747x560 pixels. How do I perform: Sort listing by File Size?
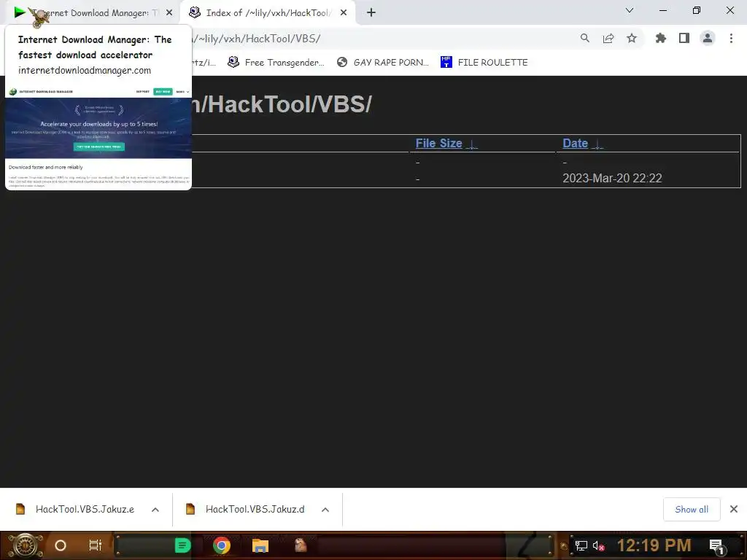(x=438, y=144)
